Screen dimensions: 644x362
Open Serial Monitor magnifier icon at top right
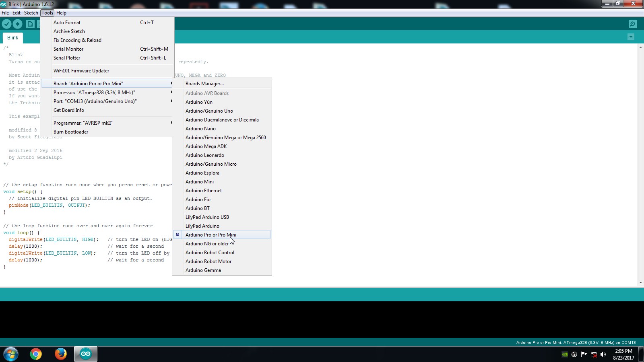633,24
